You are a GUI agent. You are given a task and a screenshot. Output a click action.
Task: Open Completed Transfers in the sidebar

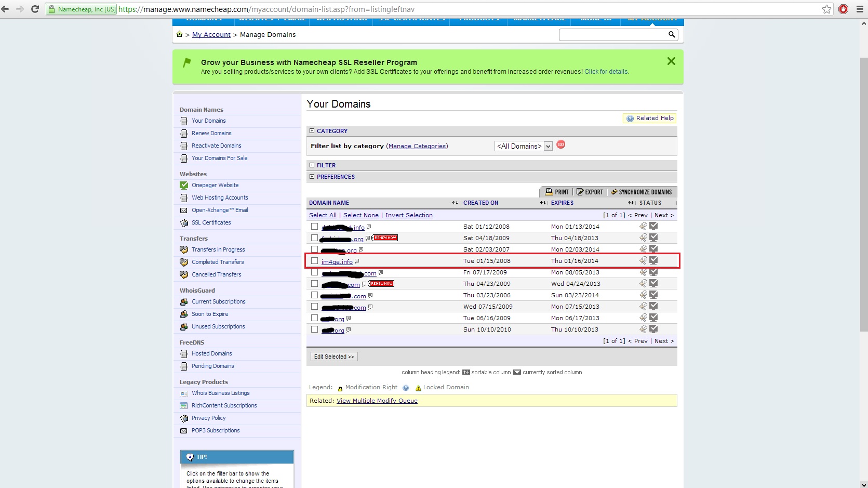(x=218, y=262)
